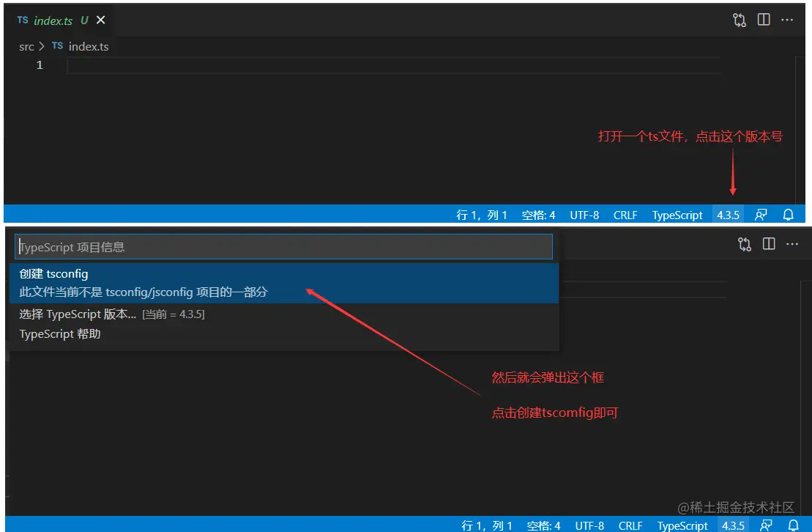Open notifications bell in bottom status bar
This screenshot has width=812, height=532.
794,525
